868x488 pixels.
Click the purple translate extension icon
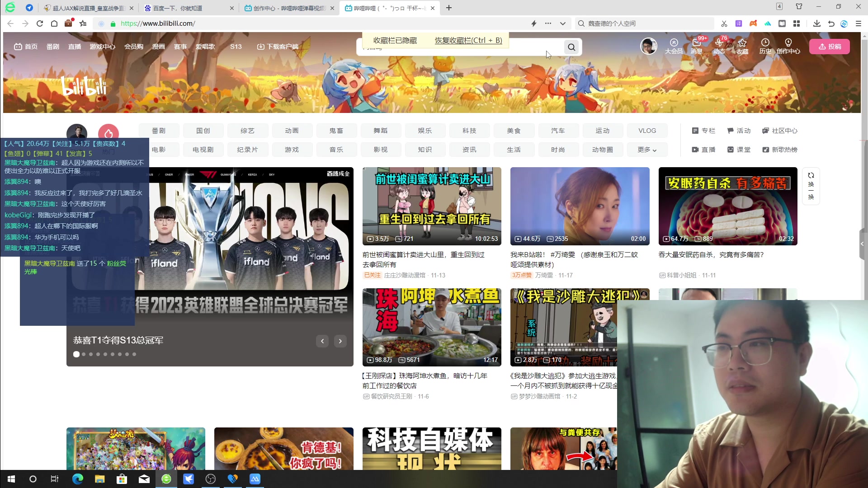[x=739, y=23]
